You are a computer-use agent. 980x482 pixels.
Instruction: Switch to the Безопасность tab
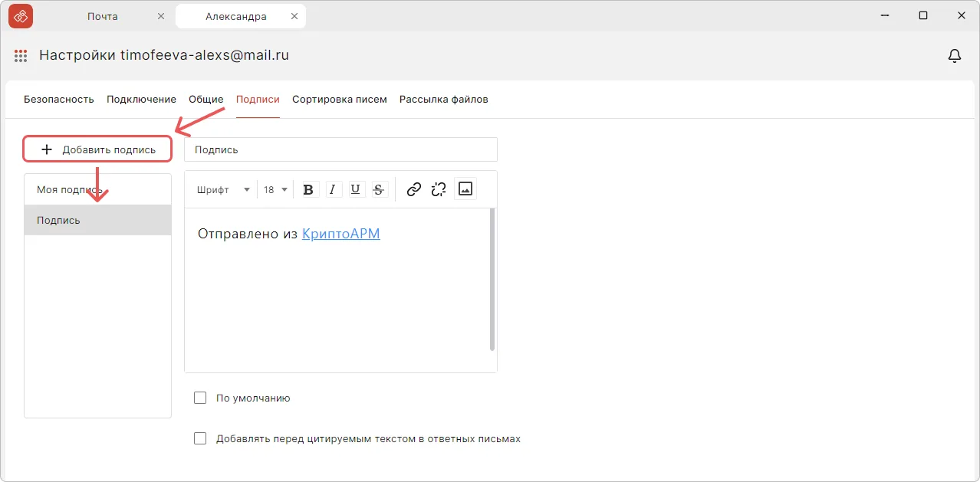pyautogui.click(x=59, y=99)
